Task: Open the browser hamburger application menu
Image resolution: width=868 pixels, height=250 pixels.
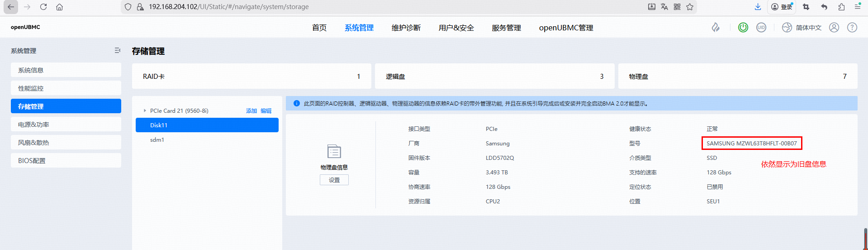Action: (x=858, y=7)
